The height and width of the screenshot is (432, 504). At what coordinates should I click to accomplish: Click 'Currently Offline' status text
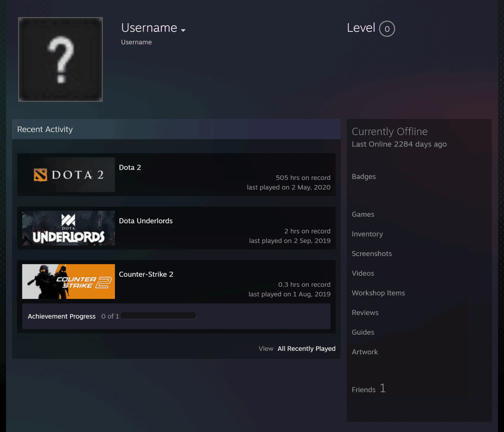tap(390, 132)
